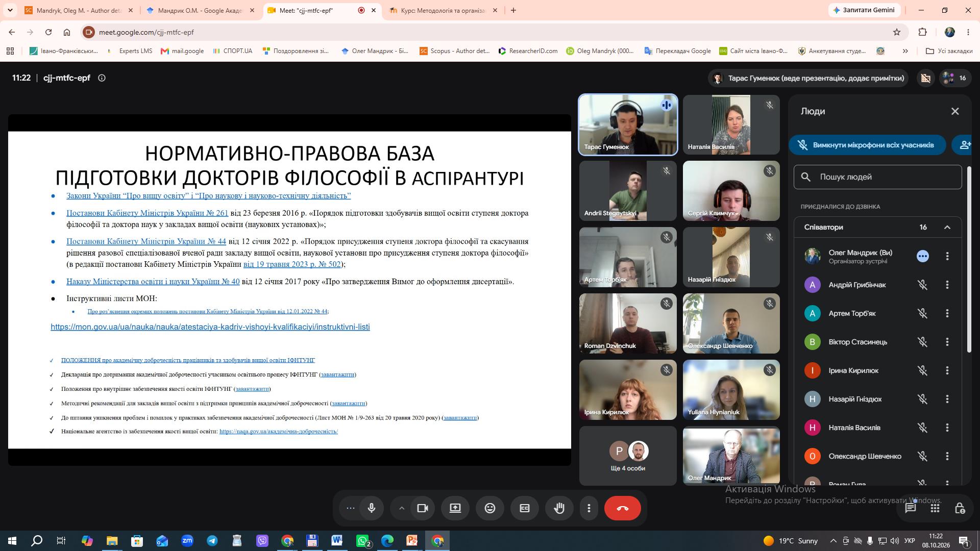Open the Scopus - Author det... bookmark
This screenshot has height=551, width=980.
[x=454, y=51]
